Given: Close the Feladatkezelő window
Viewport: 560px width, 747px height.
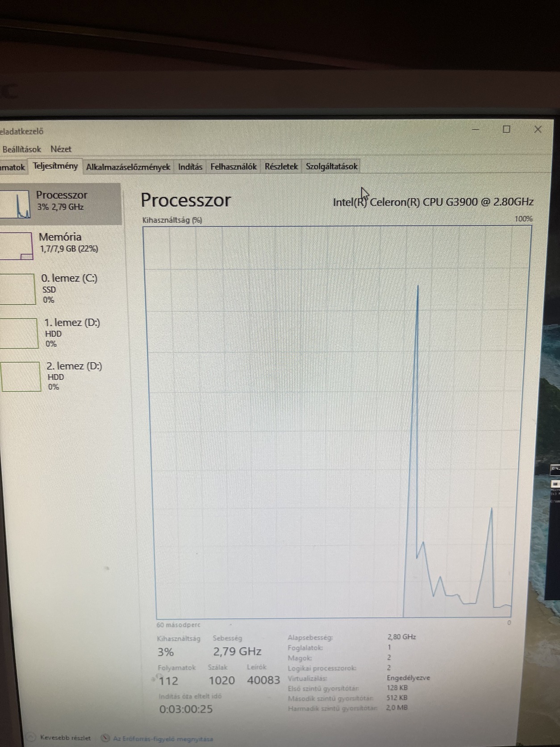Looking at the screenshot, I should (x=538, y=129).
